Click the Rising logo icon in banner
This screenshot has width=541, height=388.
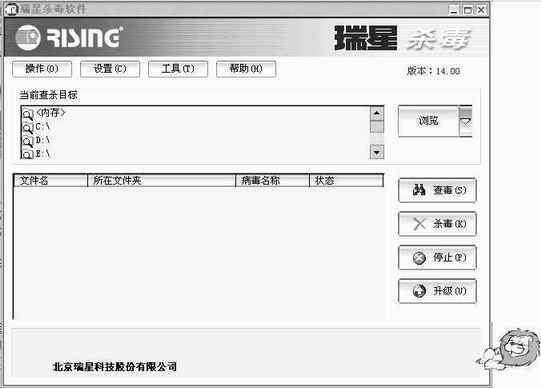[x=28, y=38]
